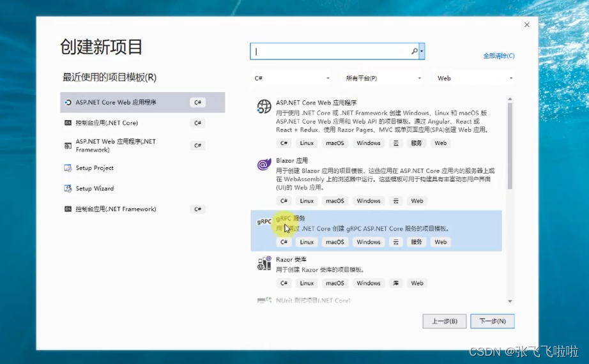Click the Setup Project icon
Image resolution: width=589 pixels, height=364 pixels.
(68, 168)
